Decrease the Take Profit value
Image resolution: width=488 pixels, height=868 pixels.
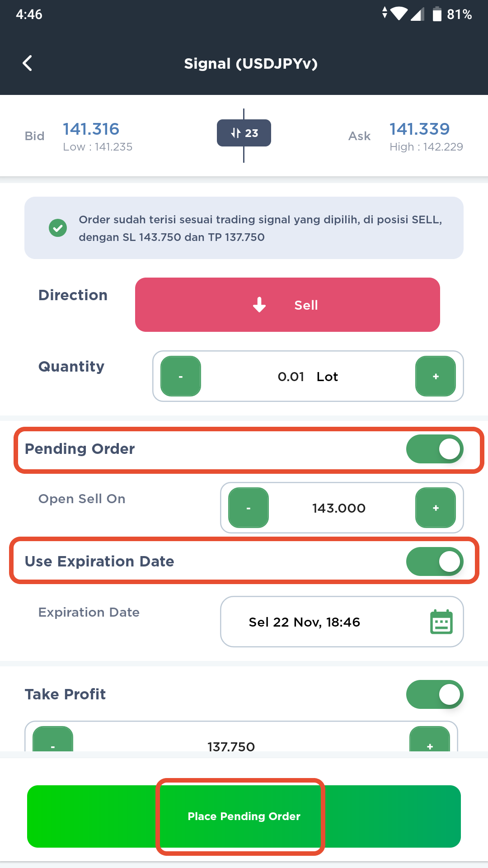53,739
